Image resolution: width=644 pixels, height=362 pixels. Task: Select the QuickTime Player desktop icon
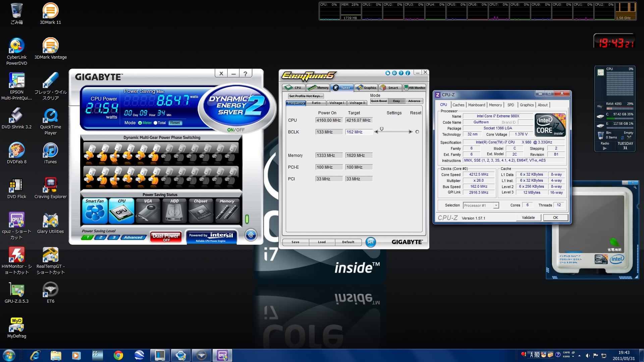coord(50,122)
